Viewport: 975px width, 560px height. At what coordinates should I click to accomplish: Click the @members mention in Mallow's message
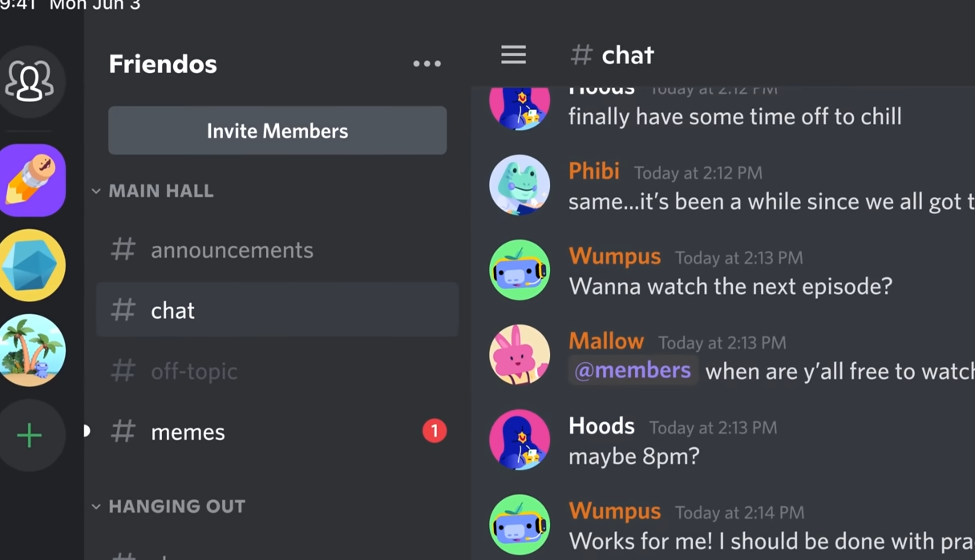633,370
